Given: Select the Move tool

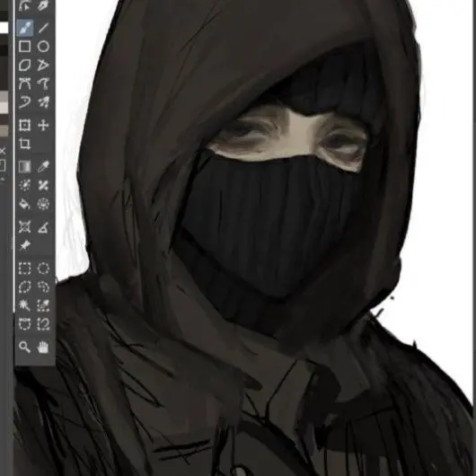Looking at the screenshot, I should (x=43, y=125).
